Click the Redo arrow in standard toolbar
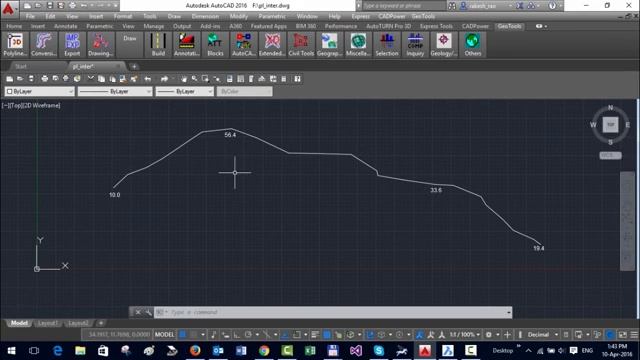This screenshot has height=360, width=640. tap(164, 79)
